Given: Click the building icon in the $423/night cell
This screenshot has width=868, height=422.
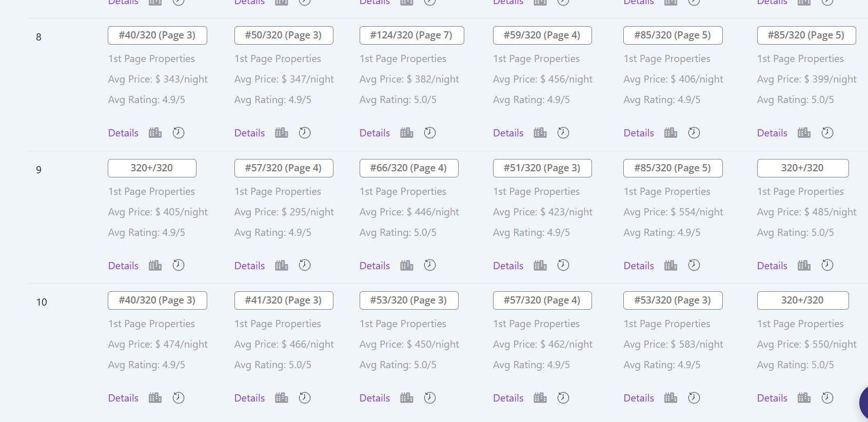Looking at the screenshot, I should [x=540, y=265].
